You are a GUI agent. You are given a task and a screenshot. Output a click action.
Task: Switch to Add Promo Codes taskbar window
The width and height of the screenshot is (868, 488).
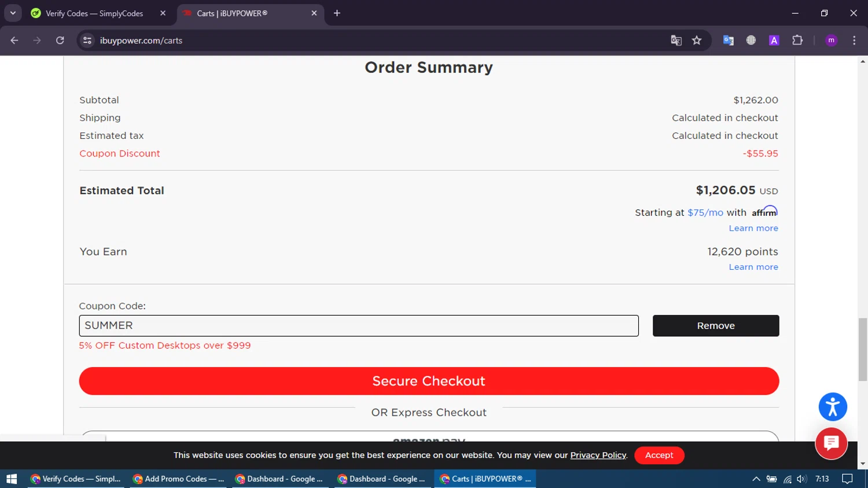pos(178,479)
